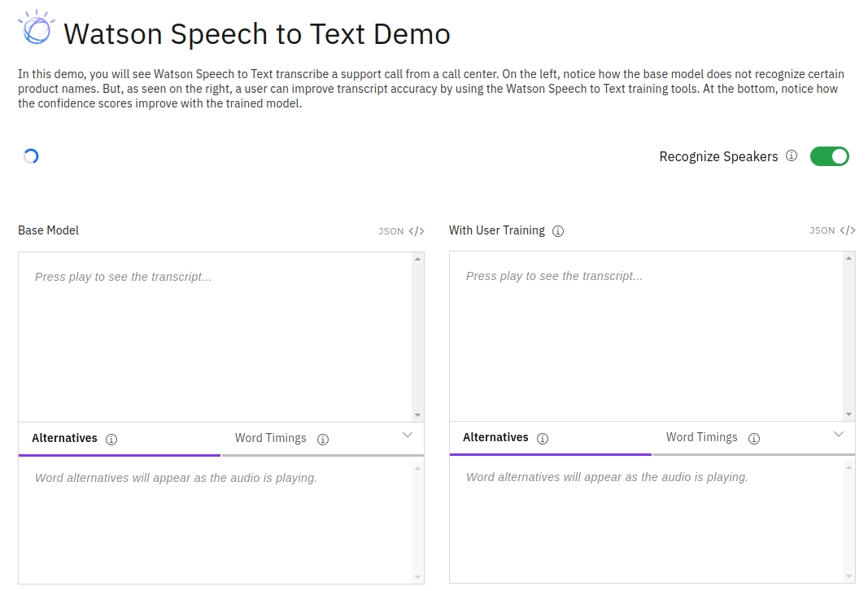Open With User Training JSON code icon
868x591 pixels.
[x=848, y=230]
